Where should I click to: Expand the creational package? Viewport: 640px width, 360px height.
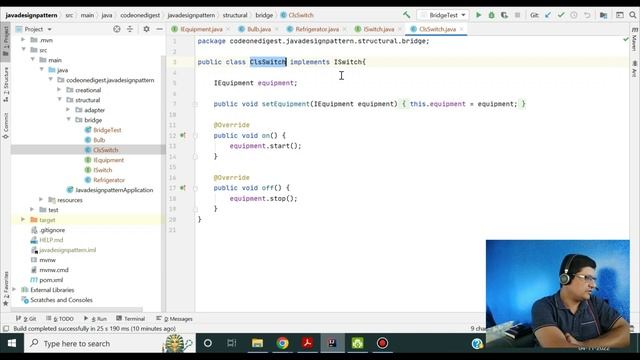click(x=59, y=90)
